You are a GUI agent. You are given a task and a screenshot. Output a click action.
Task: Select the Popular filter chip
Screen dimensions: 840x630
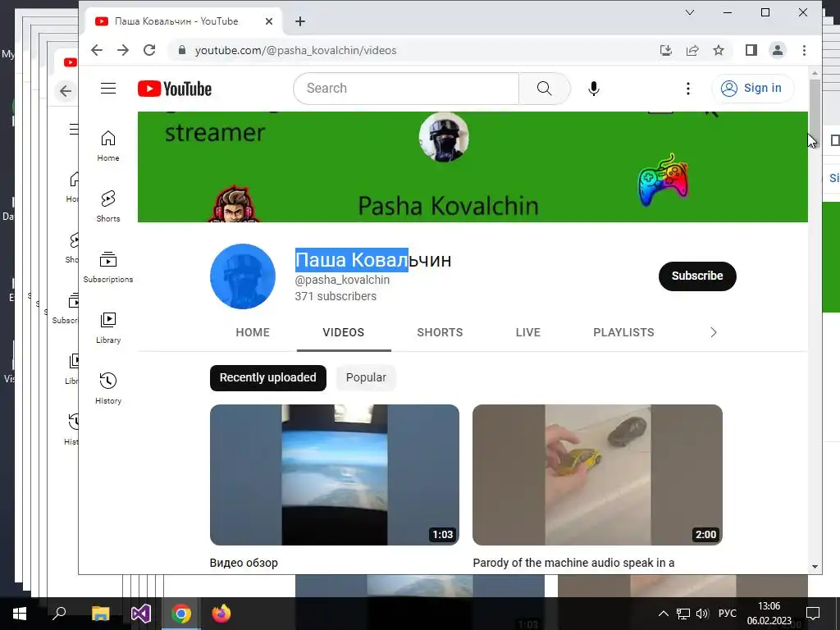[x=366, y=378]
